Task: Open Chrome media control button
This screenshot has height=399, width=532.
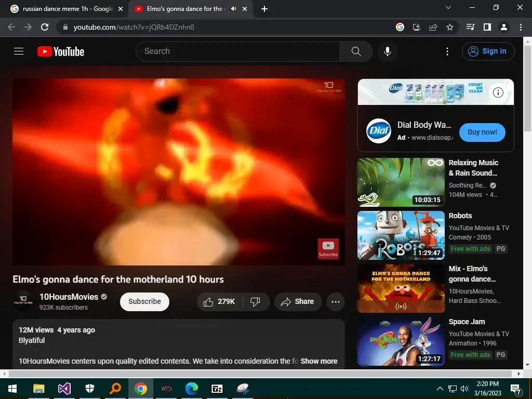Action: point(471,27)
